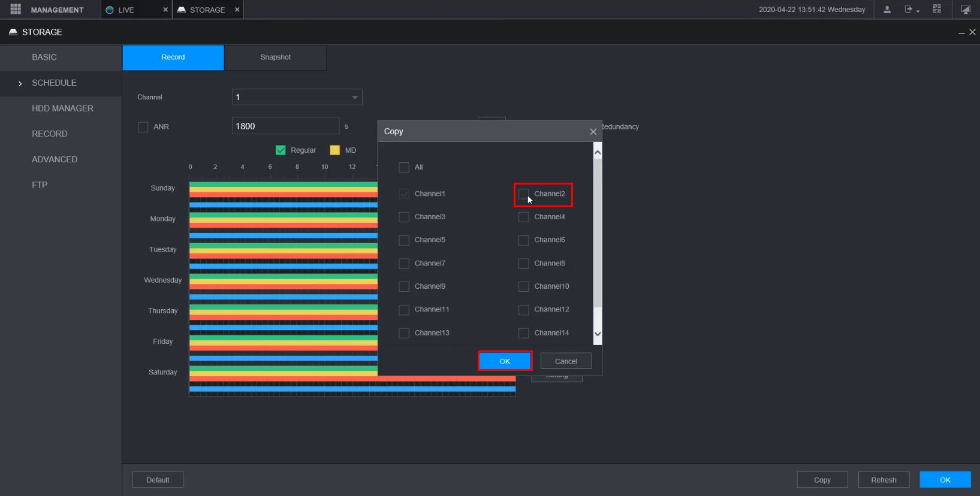The width and height of the screenshot is (980, 496).
Task: Click the Default button
Action: click(158, 480)
